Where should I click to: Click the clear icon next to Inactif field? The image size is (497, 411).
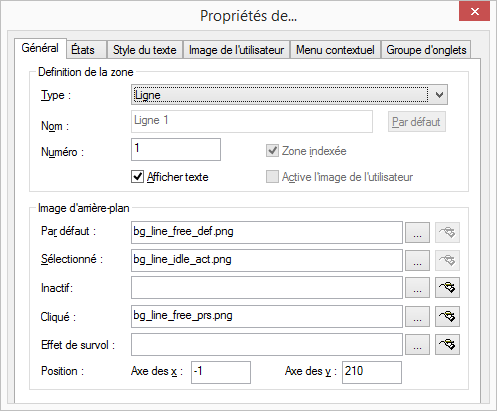point(447,287)
